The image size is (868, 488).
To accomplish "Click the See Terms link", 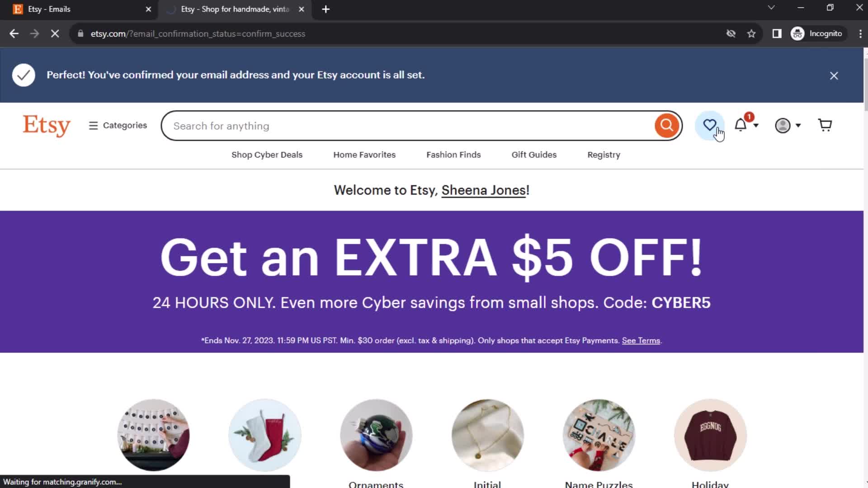I will click(641, 340).
